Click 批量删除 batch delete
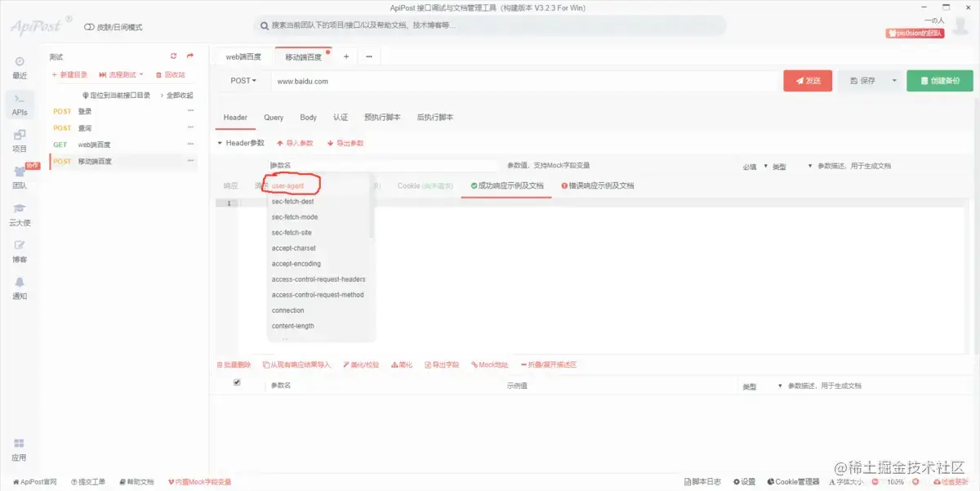The width and height of the screenshot is (980, 491). click(x=234, y=364)
